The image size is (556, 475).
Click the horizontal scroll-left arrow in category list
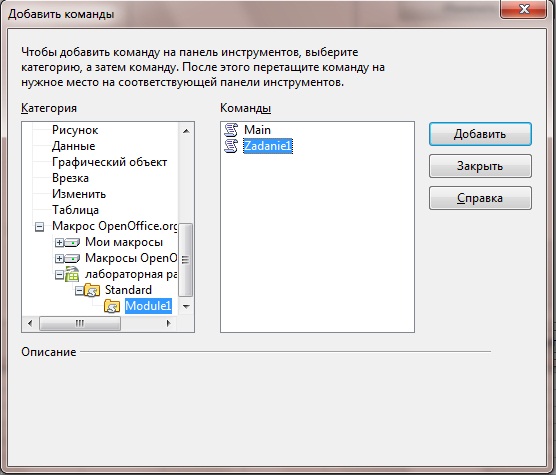(30, 323)
